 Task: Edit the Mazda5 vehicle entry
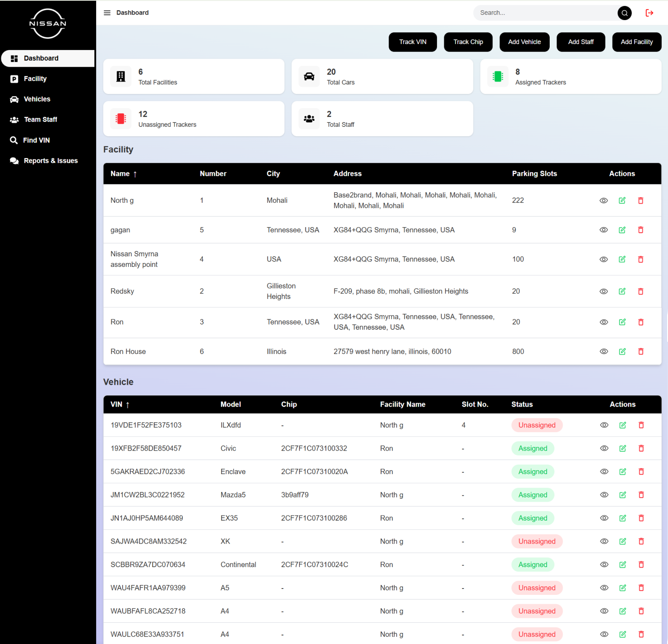(x=622, y=495)
